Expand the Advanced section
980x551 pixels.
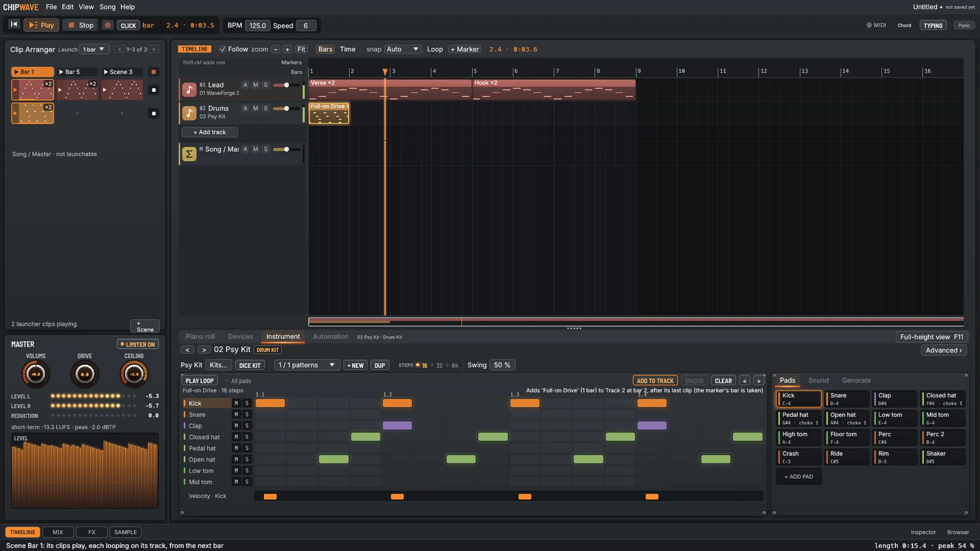click(944, 350)
